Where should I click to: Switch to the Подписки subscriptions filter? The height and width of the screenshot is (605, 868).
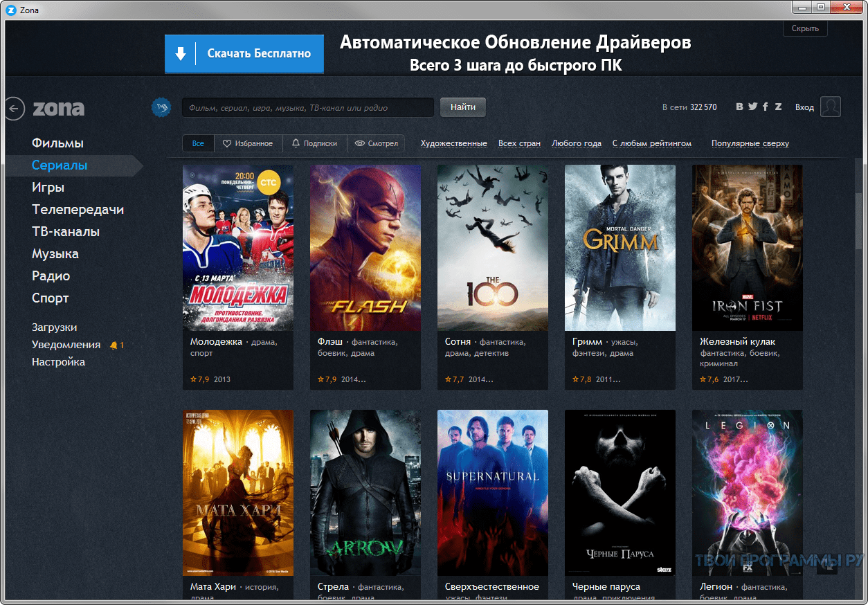(314, 143)
